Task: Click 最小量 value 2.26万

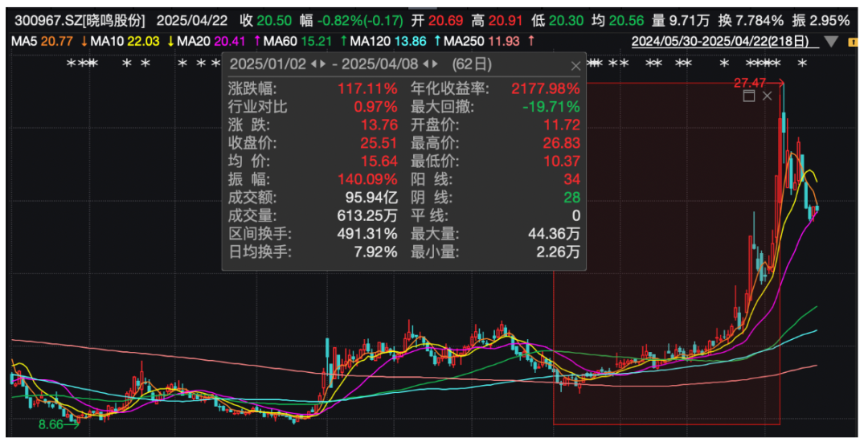Action: click(558, 252)
